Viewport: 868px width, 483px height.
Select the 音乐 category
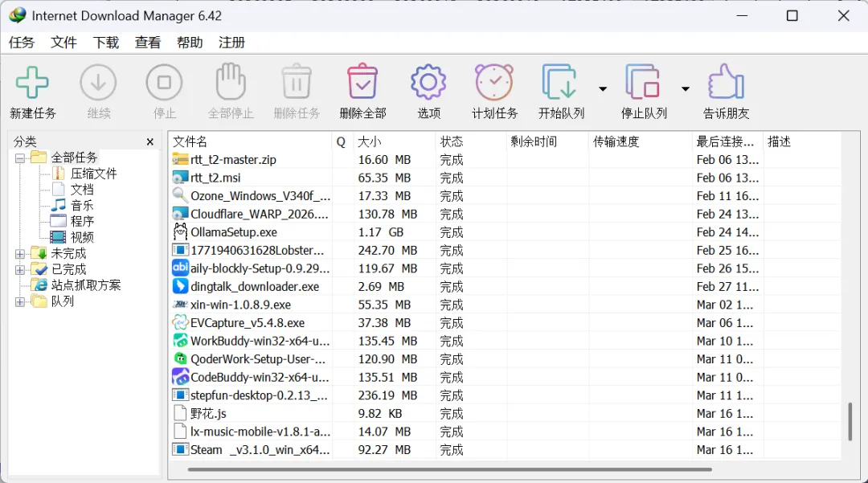tap(82, 206)
